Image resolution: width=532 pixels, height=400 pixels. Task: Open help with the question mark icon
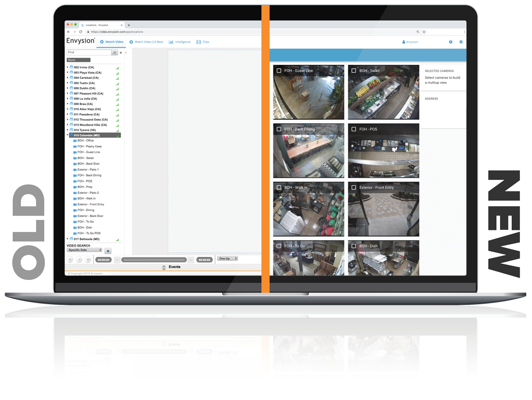click(x=451, y=42)
